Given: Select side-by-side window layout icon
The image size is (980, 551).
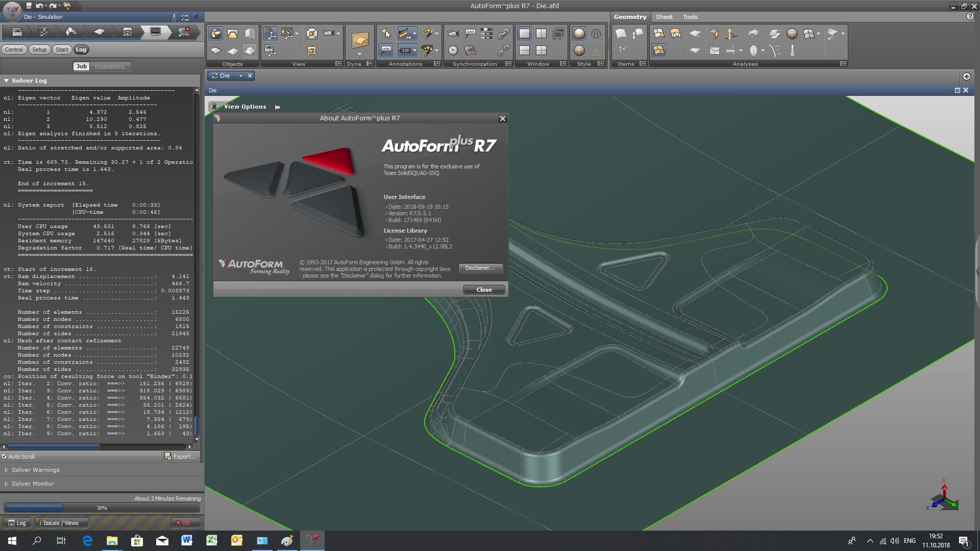Looking at the screenshot, I should click(541, 34).
